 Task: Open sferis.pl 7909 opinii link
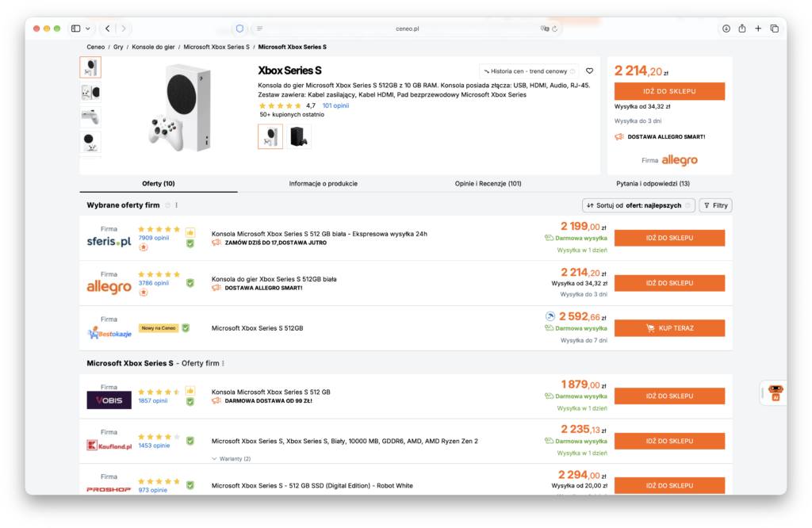[154, 238]
